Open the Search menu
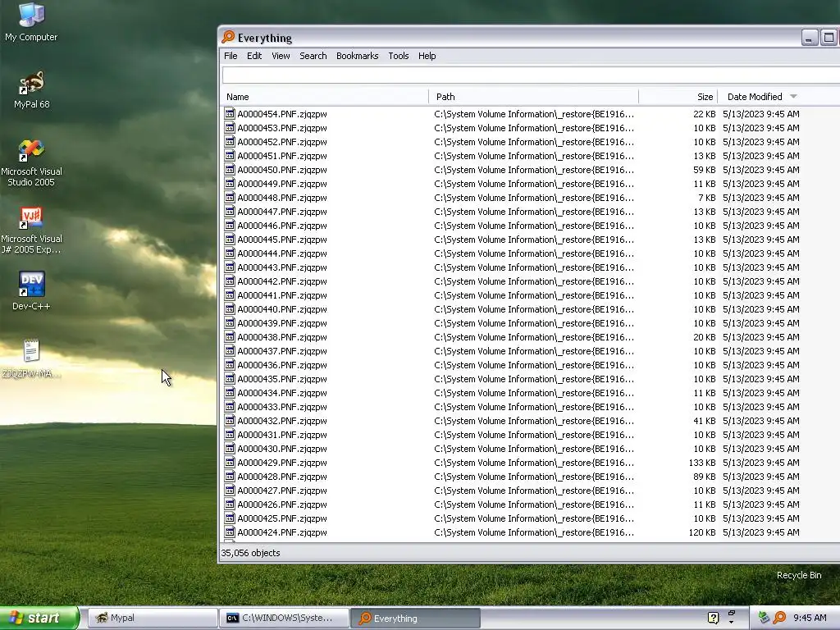The width and height of the screenshot is (840, 630). (313, 56)
